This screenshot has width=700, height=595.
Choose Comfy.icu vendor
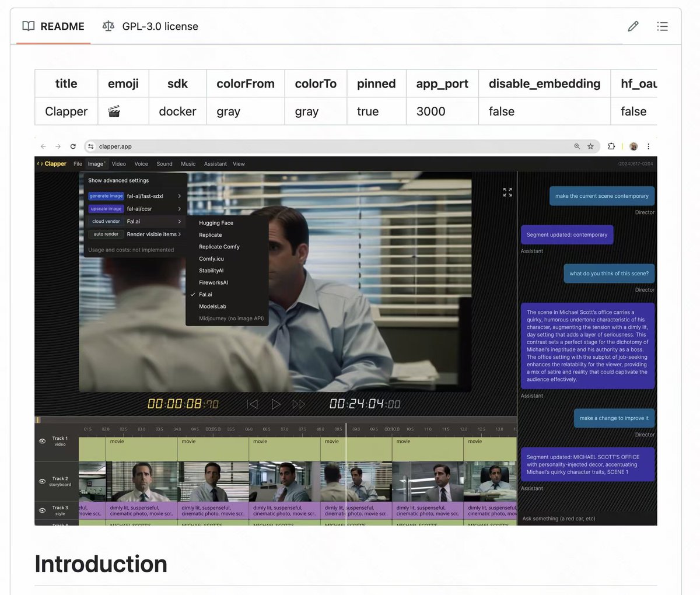tap(227, 259)
